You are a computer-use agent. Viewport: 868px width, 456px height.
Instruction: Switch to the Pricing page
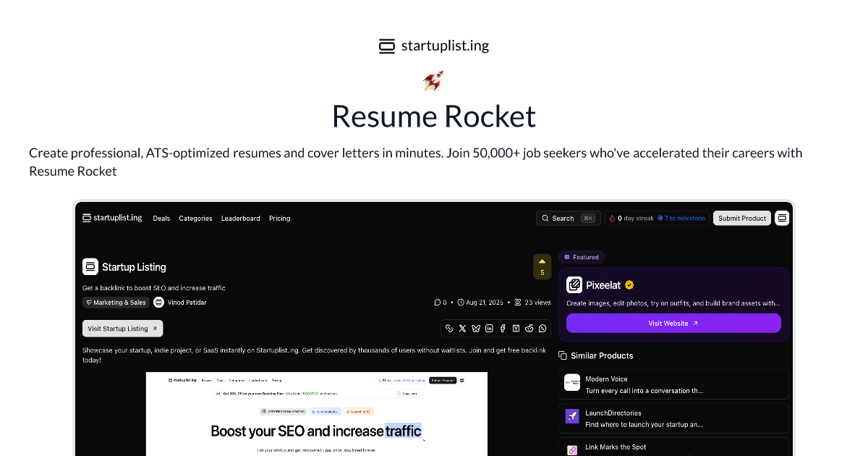(x=279, y=218)
